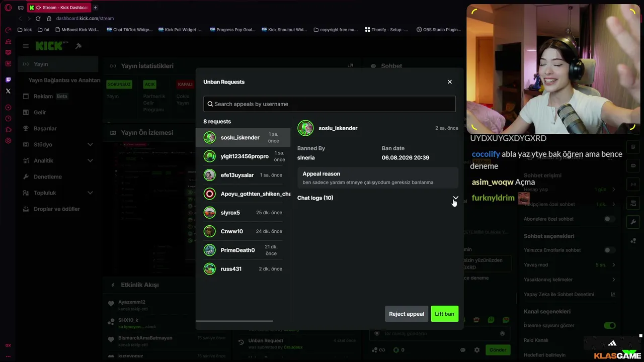Open the fut bookmarks folder
The width and height of the screenshot is (644, 362).
(44, 30)
